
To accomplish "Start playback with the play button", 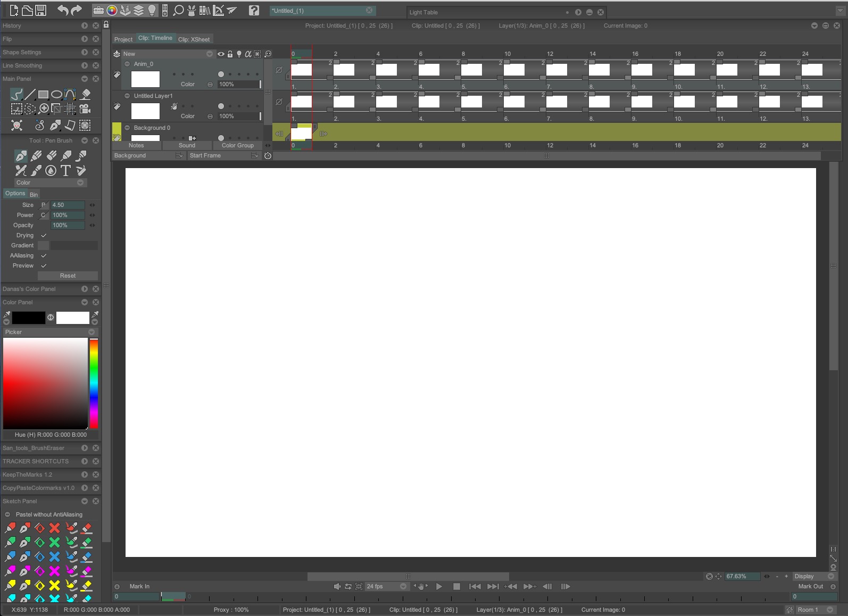I will pos(439,586).
